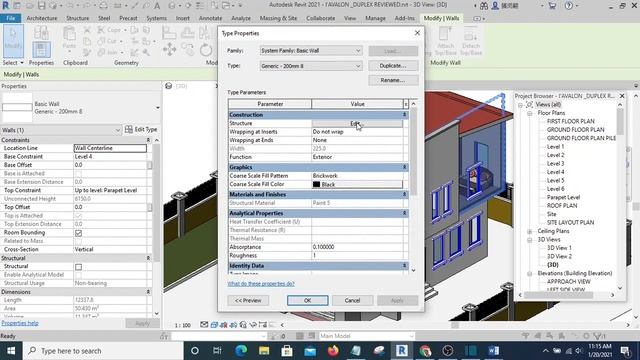Open Firefox from taskbar
The image size is (640, 360).
click(x=333, y=351)
